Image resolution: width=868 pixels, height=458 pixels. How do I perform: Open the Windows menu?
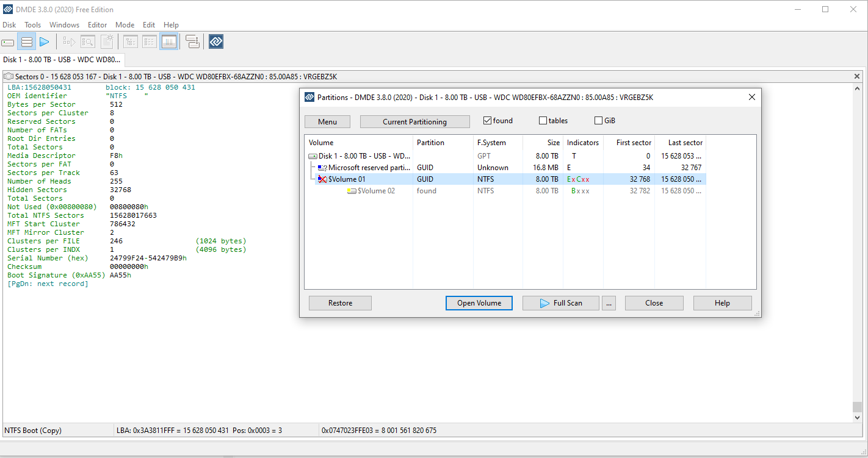64,25
